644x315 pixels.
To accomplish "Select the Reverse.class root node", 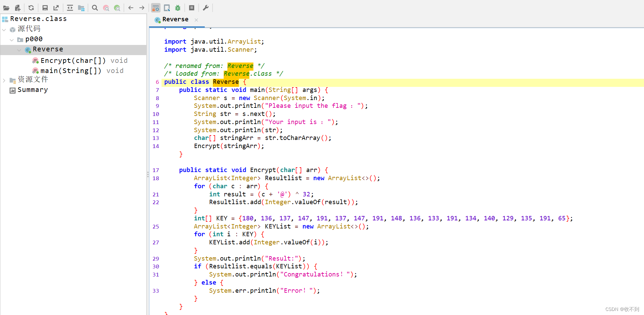I will tap(38, 19).
